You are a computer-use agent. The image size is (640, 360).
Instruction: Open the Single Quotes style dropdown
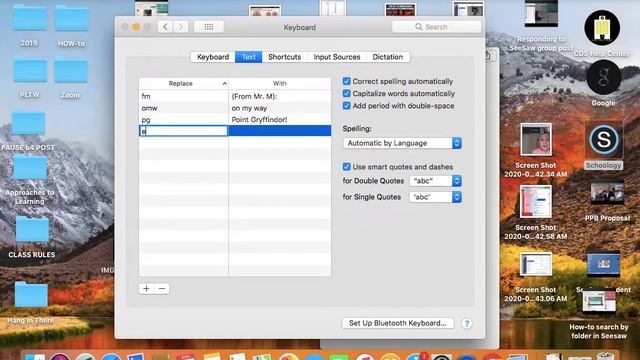(x=436, y=197)
